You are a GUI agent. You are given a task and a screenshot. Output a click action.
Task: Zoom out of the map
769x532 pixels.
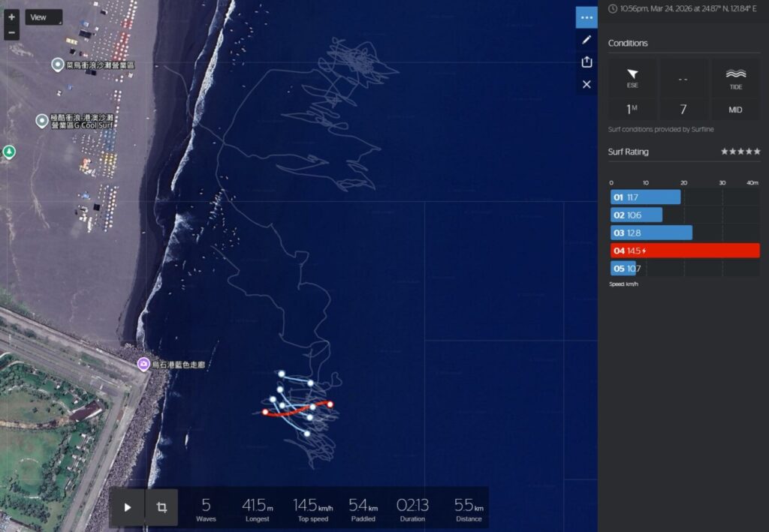(11, 33)
